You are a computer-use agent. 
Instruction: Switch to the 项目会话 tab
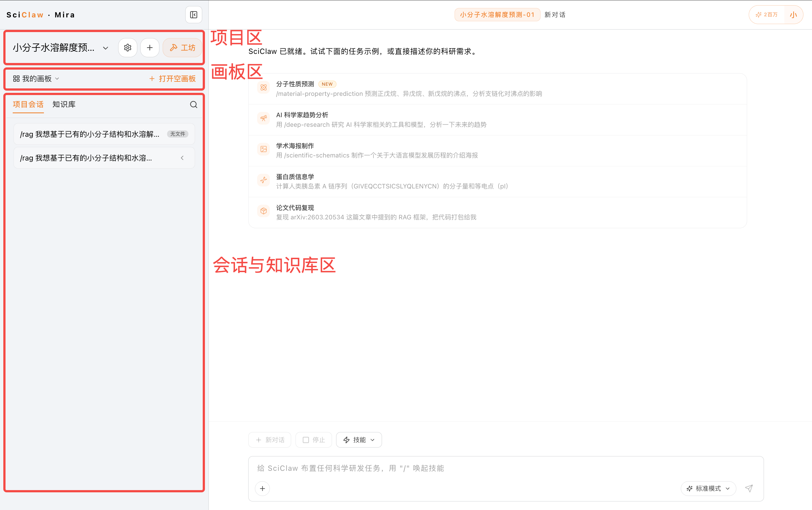(x=28, y=104)
